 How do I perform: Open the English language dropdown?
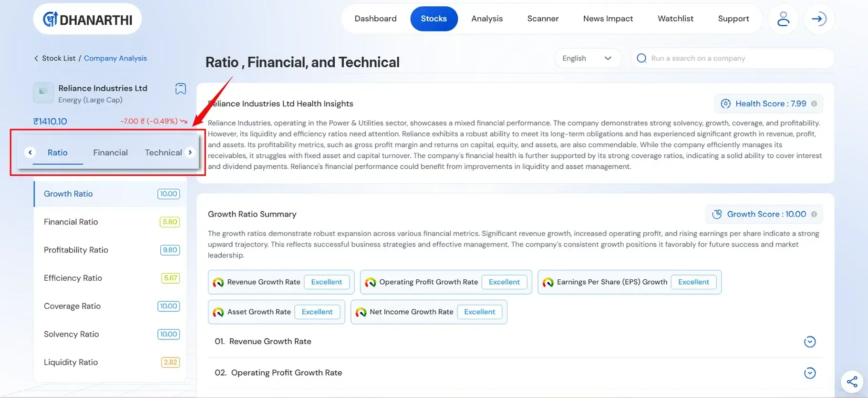587,58
